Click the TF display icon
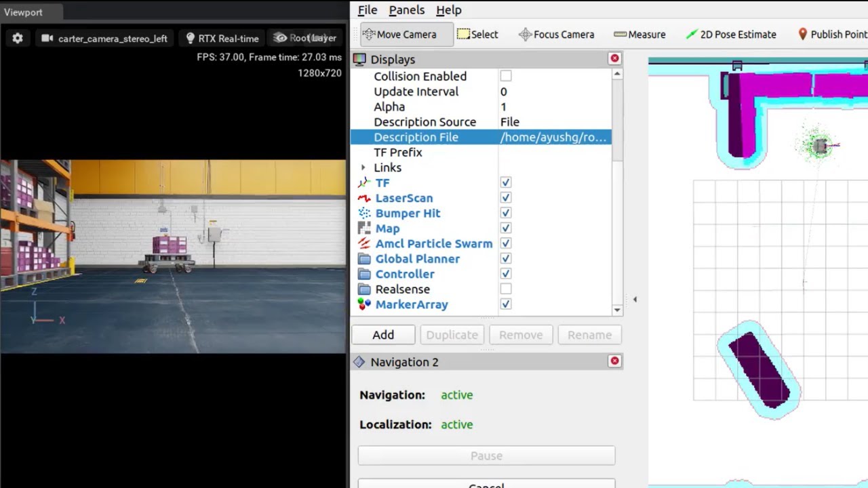 (x=364, y=183)
